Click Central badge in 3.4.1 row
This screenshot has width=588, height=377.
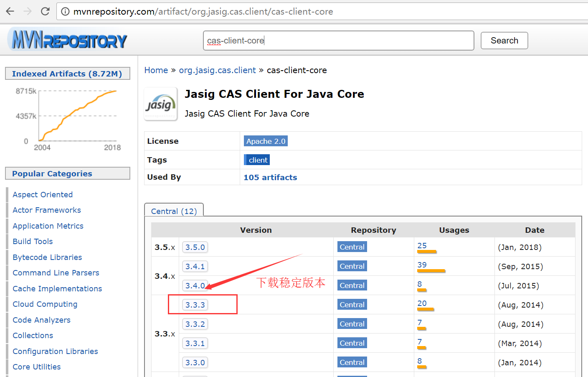click(352, 266)
